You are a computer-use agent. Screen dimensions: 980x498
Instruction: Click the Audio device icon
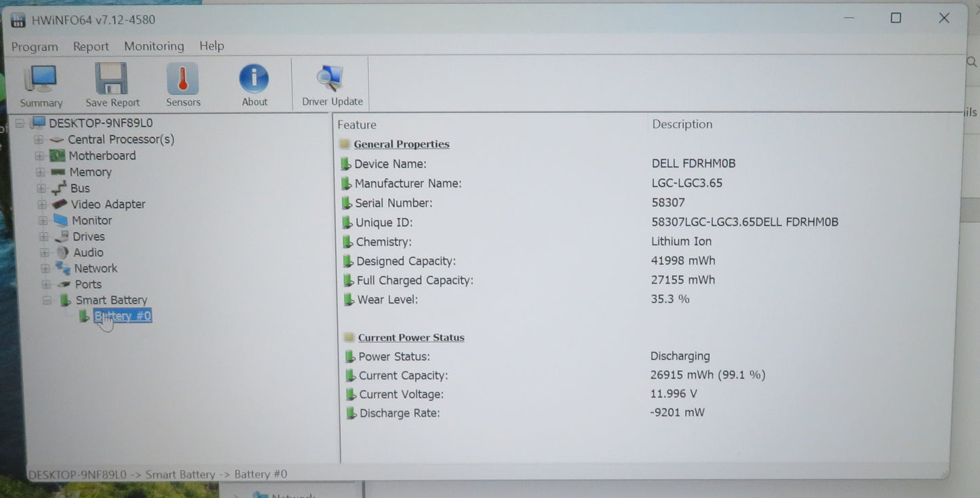[62, 252]
